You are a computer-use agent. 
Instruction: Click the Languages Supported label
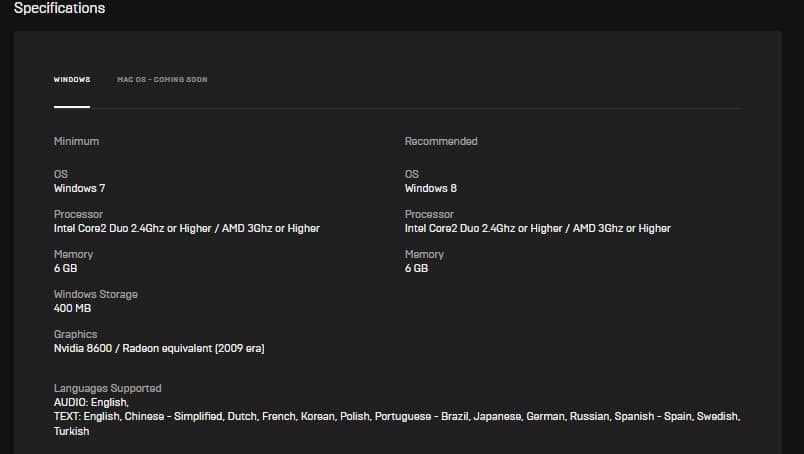coord(108,388)
